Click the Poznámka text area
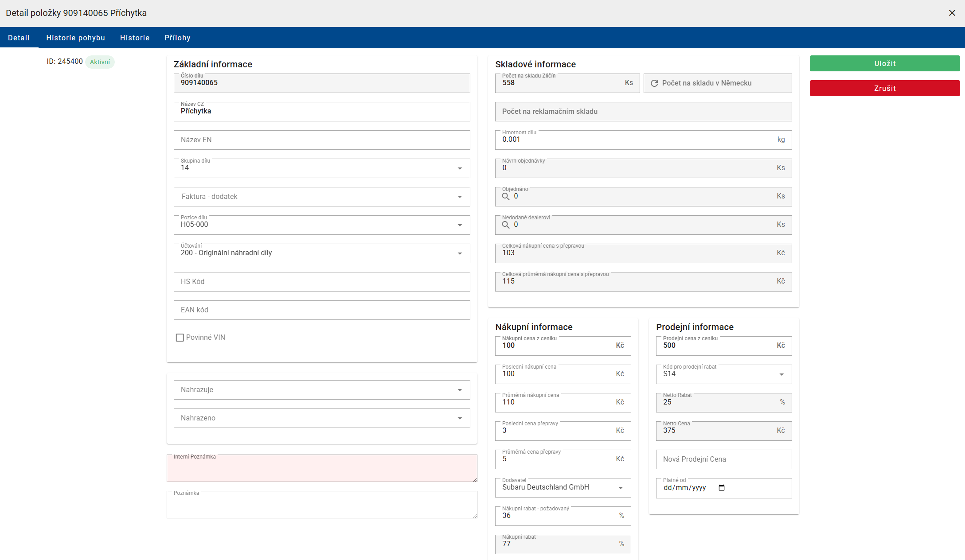The width and height of the screenshot is (965, 560). pos(322,505)
